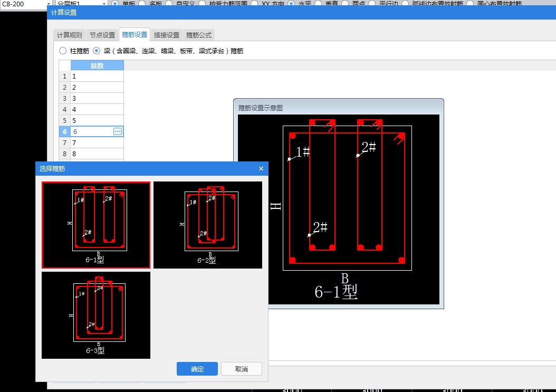Confirm selection with 确定 button

(197, 369)
